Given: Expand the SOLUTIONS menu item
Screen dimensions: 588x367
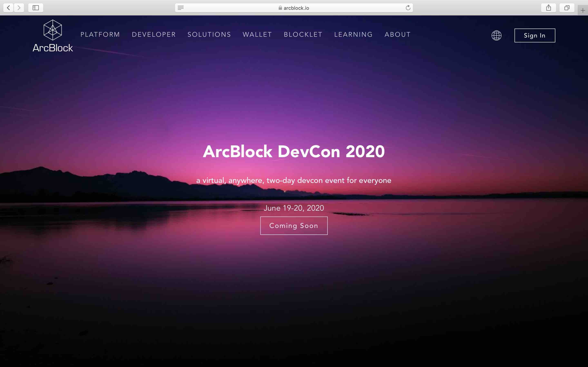Looking at the screenshot, I should (209, 34).
